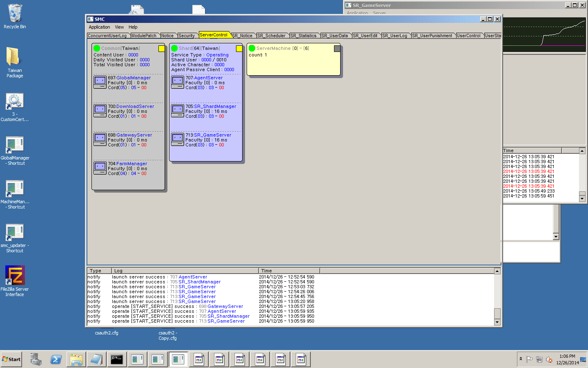Image resolution: width=588 pixels, height=368 pixels.
Task: Click the green status light of ServerMachine
Action: (252, 48)
